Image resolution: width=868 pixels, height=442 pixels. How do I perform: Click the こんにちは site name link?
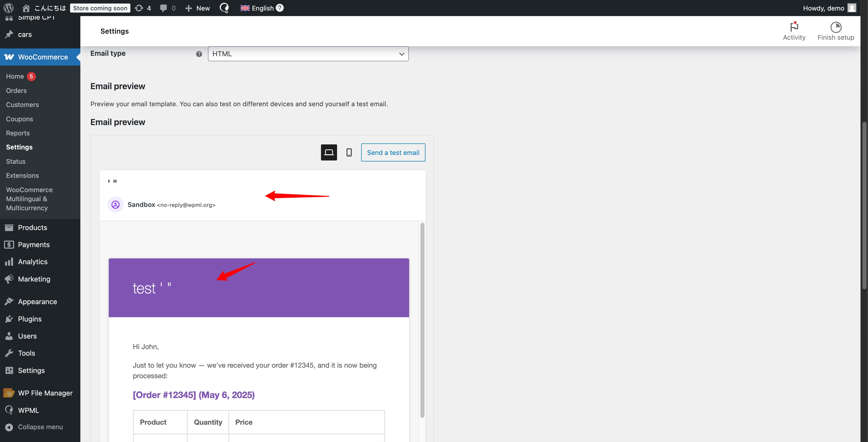tap(50, 8)
